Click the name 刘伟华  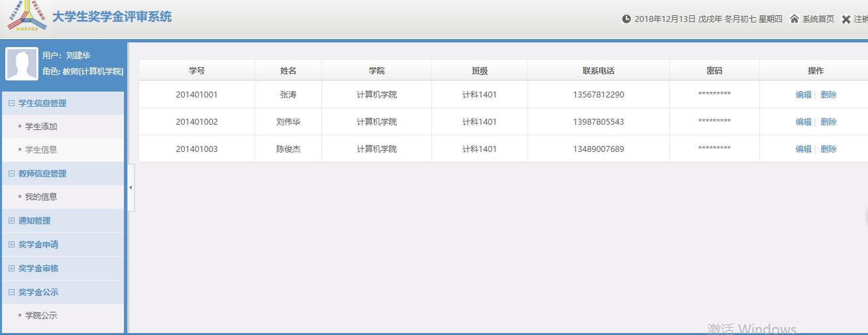288,121
